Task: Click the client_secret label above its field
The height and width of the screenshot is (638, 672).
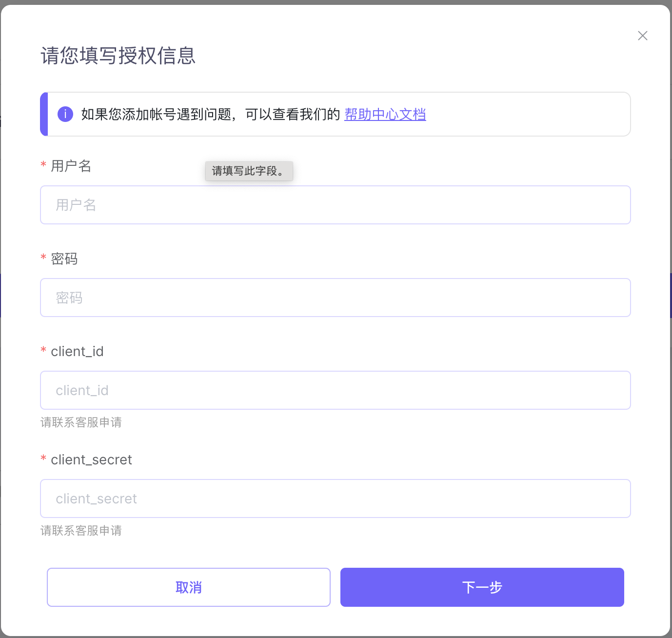Action: [x=91, y=459]
